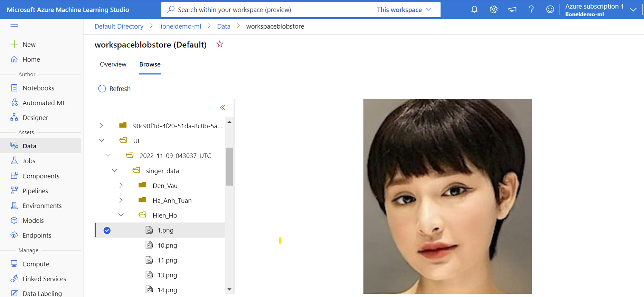Select the Browse tab
The height and width of the screenshot is (297, 644).
point(150,64)
